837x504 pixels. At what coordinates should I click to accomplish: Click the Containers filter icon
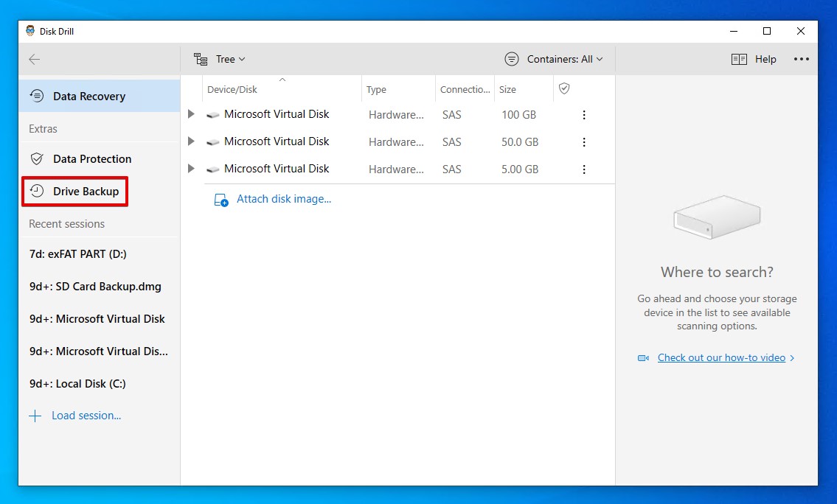511,59
